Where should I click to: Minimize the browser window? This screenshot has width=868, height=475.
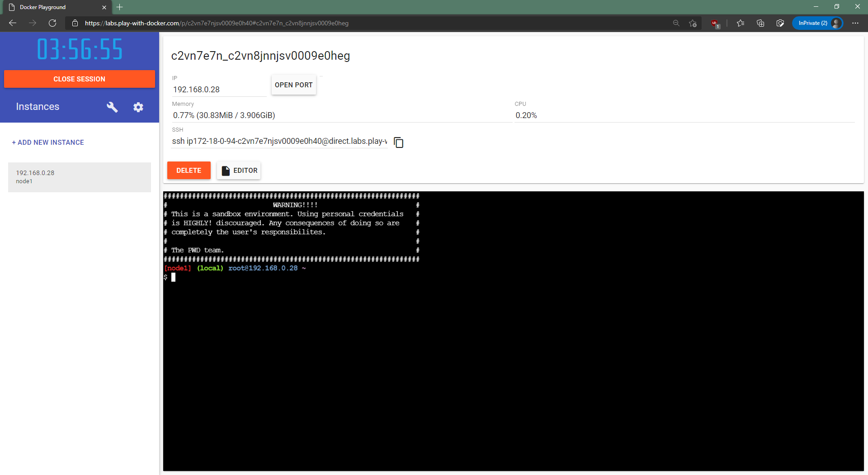[x=816, y=7]
